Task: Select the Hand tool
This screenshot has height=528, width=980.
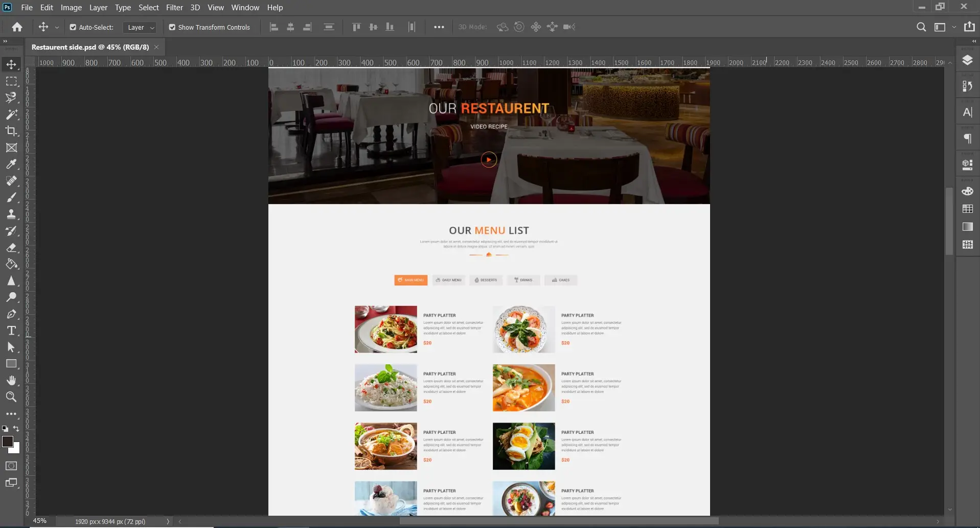Action: point(11,380)
